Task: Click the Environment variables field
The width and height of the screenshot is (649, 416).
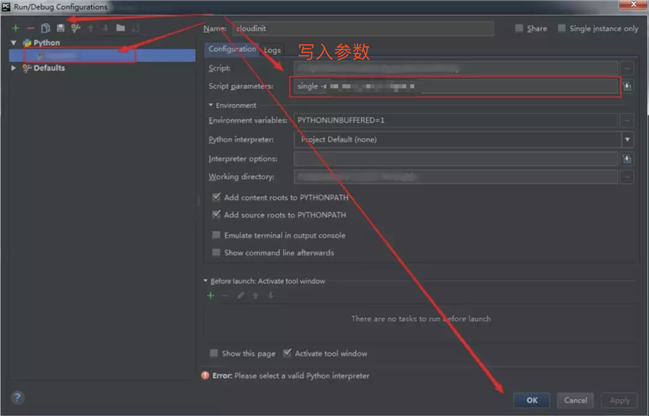Action: (455, 120)
